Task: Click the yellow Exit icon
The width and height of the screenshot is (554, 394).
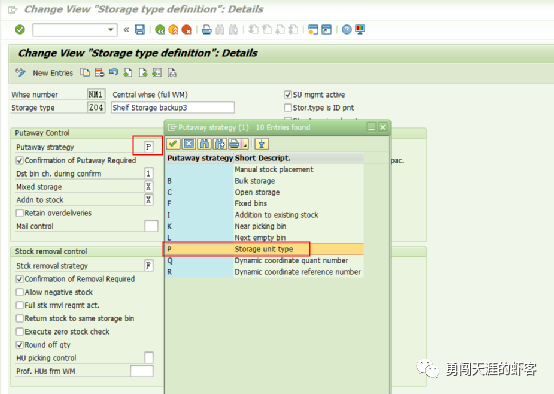Action: 173,30
